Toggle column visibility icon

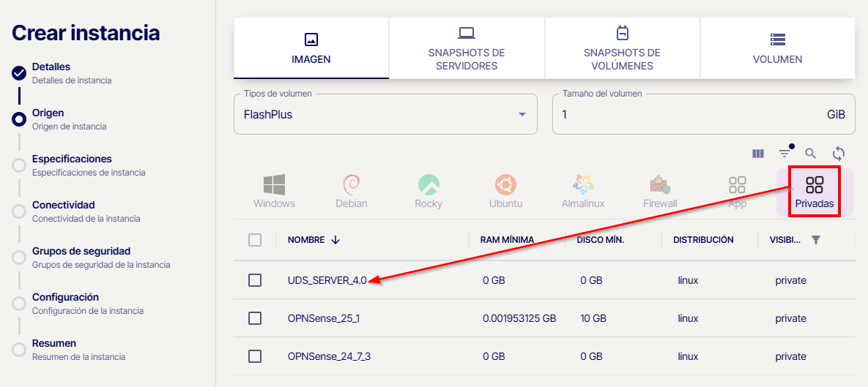tap(758, 154)
